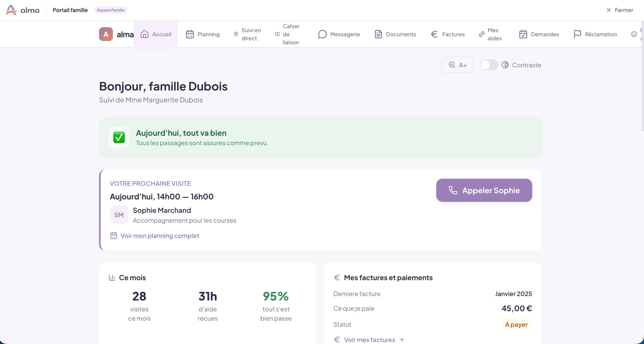Click Voir mon planning complet
Image resolution: width=644 pixels, height=344 pixels.
[x=160, y=236]
